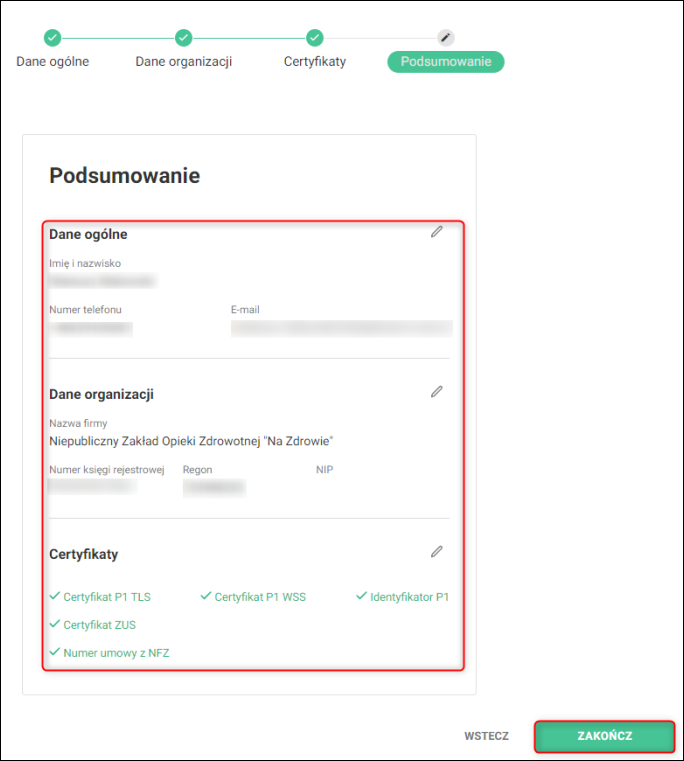This screenshot has height=761, width=684.
Task: Click the blurred E-mail value field
Action: (x=342, y=329)
